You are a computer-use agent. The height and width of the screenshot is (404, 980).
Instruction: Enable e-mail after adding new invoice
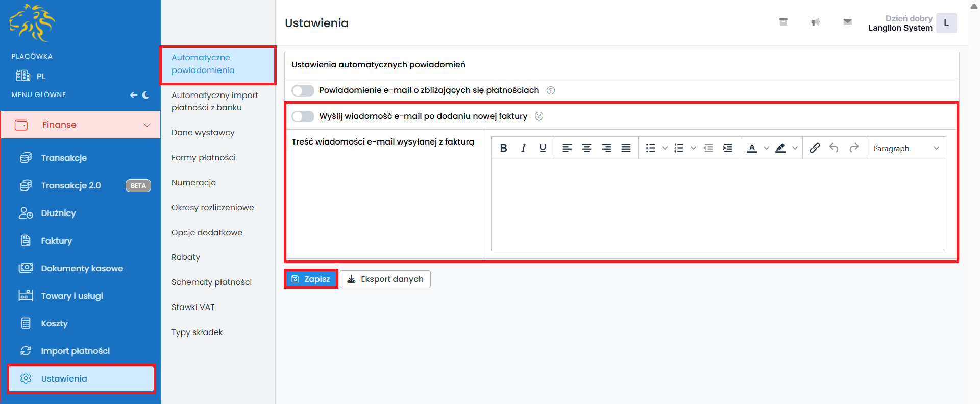coord(303,116)
